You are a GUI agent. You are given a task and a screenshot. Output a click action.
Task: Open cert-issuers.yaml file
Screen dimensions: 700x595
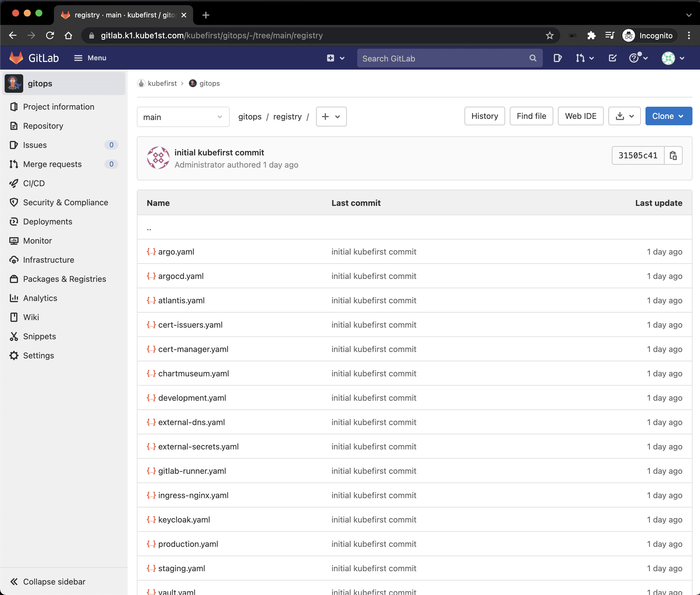(x=190, y=325)
